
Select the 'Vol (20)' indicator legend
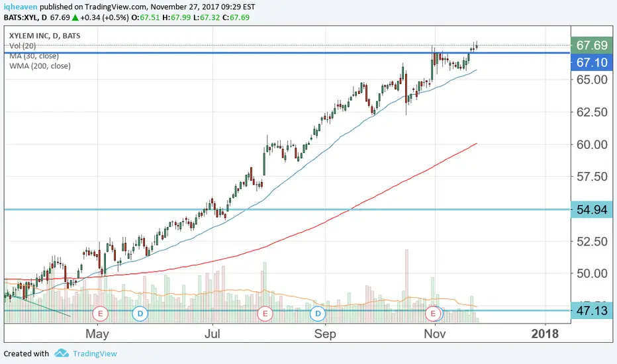23,46
